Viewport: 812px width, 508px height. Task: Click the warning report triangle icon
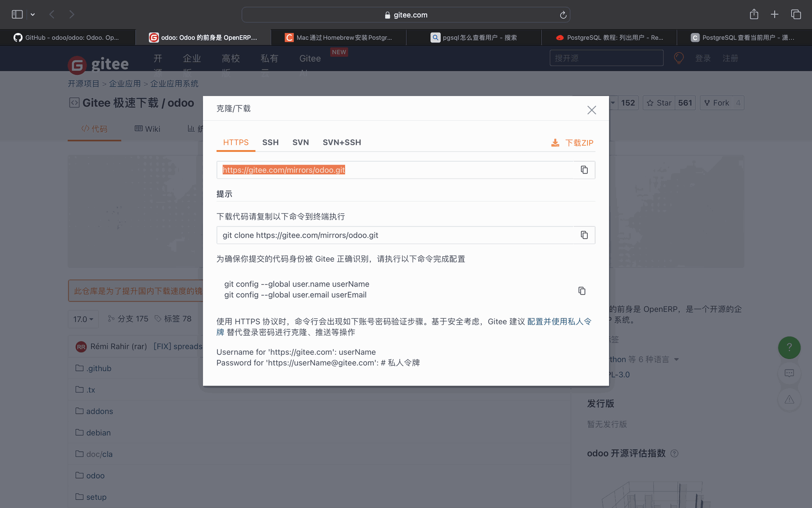point(789,400)
